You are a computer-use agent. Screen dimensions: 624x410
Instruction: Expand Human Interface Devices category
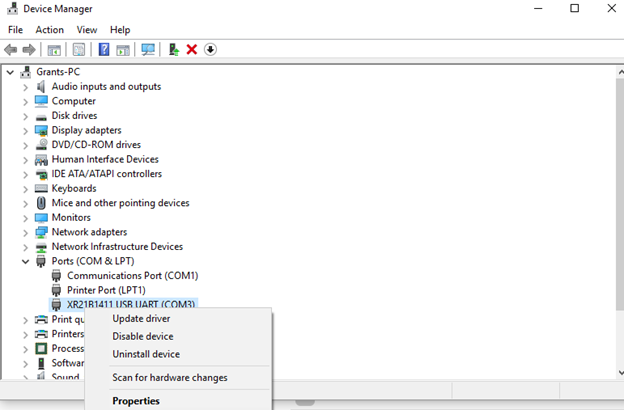(x=25, y=160)
